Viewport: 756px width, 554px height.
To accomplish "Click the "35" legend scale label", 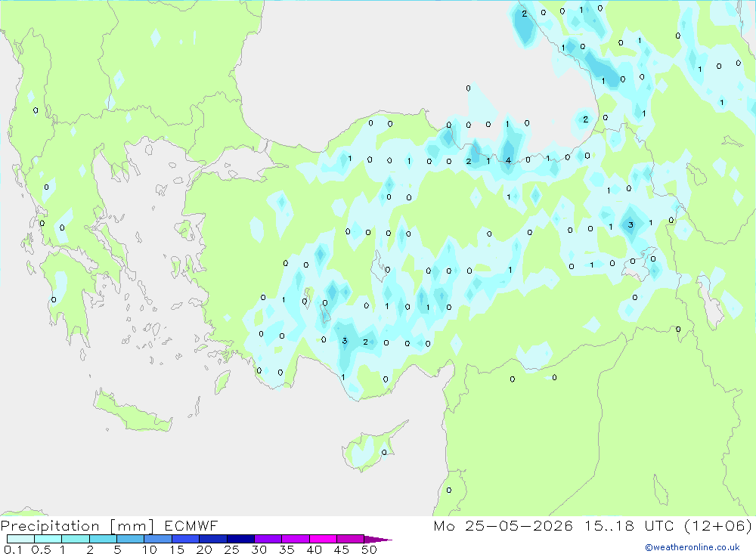I will pos(287,549).
